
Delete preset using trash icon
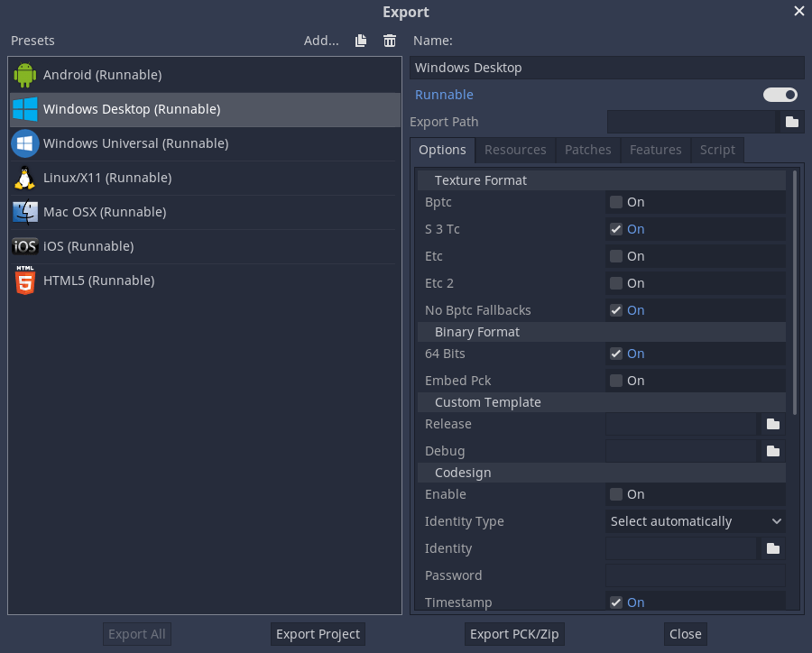[390, 41]
